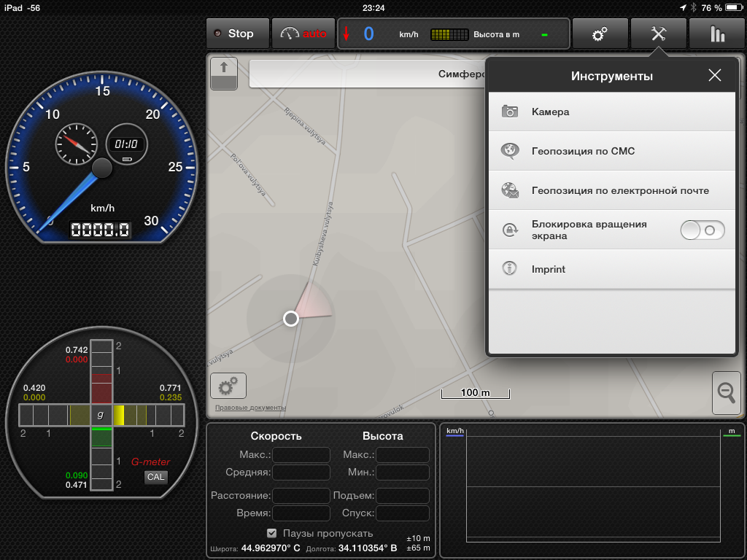
Task: Click the 100 m map scale bar
Action: (476, 393)
